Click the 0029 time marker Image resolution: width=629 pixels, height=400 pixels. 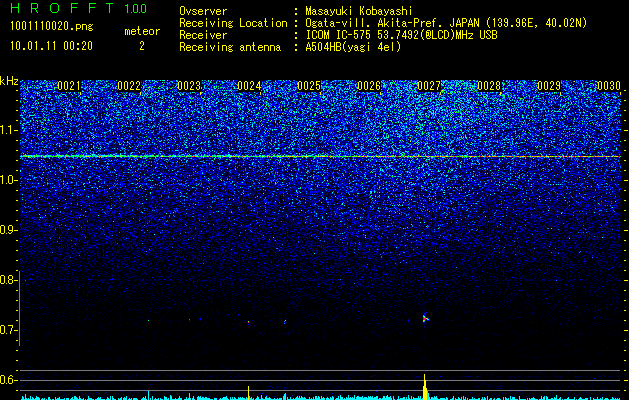click(549, 86)
